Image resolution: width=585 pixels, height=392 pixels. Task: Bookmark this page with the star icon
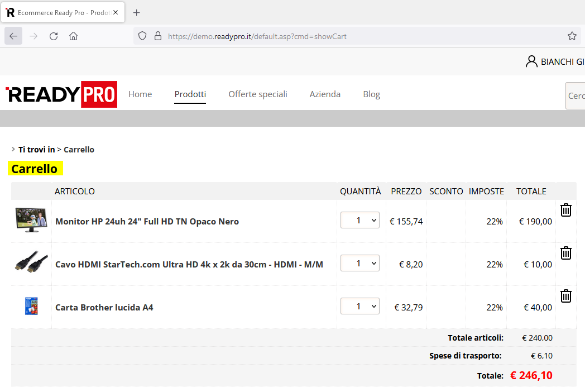pos(572,36)
